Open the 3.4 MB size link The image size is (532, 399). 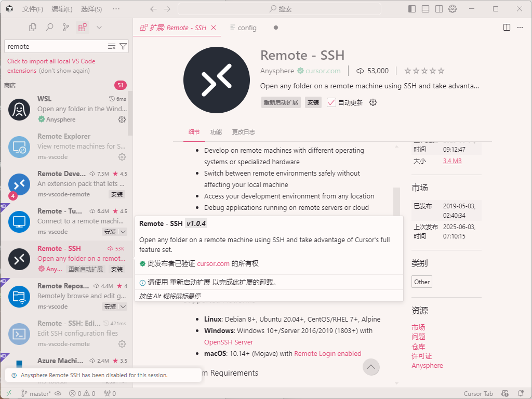click(453, 161)
